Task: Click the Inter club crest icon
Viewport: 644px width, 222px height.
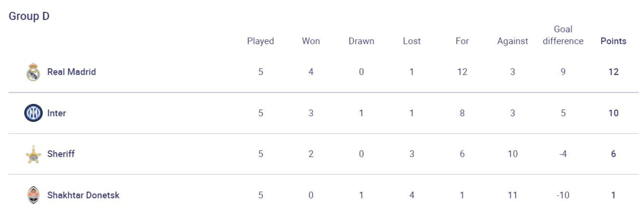Action: 33,113
